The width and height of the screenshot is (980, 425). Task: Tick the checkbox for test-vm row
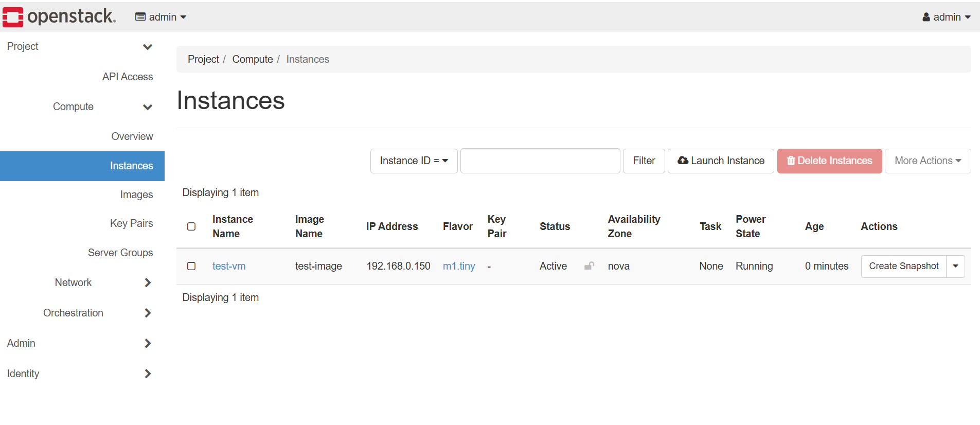click(x=191, y=266)
